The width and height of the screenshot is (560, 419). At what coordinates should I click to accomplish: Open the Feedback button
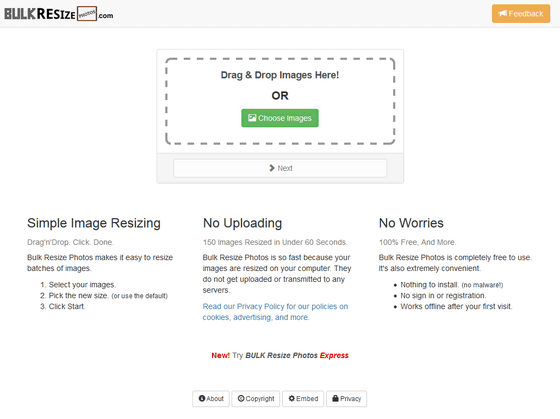[x=521, y=14]
